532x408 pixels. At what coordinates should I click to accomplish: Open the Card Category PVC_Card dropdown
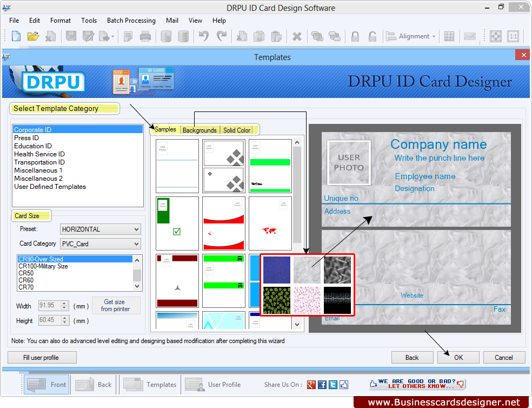(101, 244)
